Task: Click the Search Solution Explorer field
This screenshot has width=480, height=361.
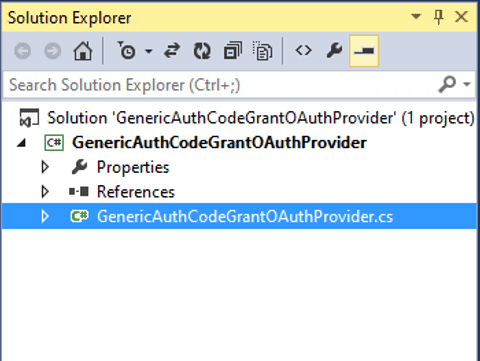Action: pyautogui.click(x=220, y=85)
